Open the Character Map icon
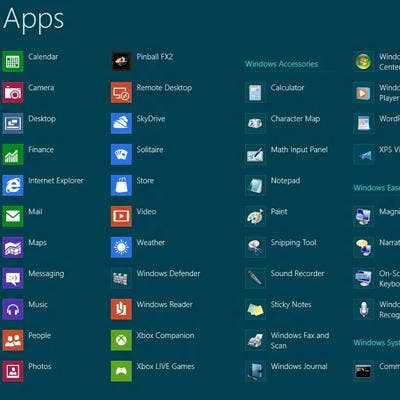Screen dimensions: 400x400 click(x=255, y=123)
